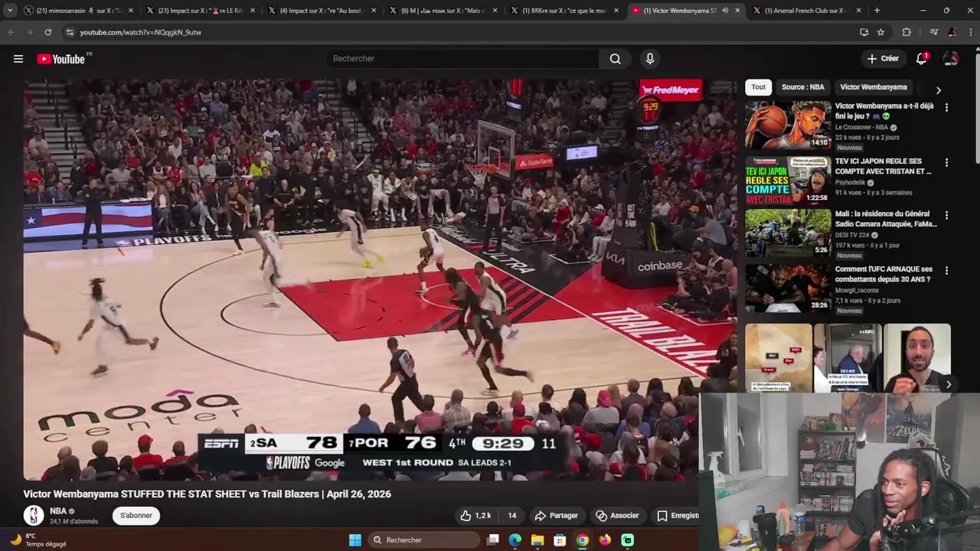Start voice search with microphone icon
Viewport: 980px width, 551px height.
click(650, 59)
